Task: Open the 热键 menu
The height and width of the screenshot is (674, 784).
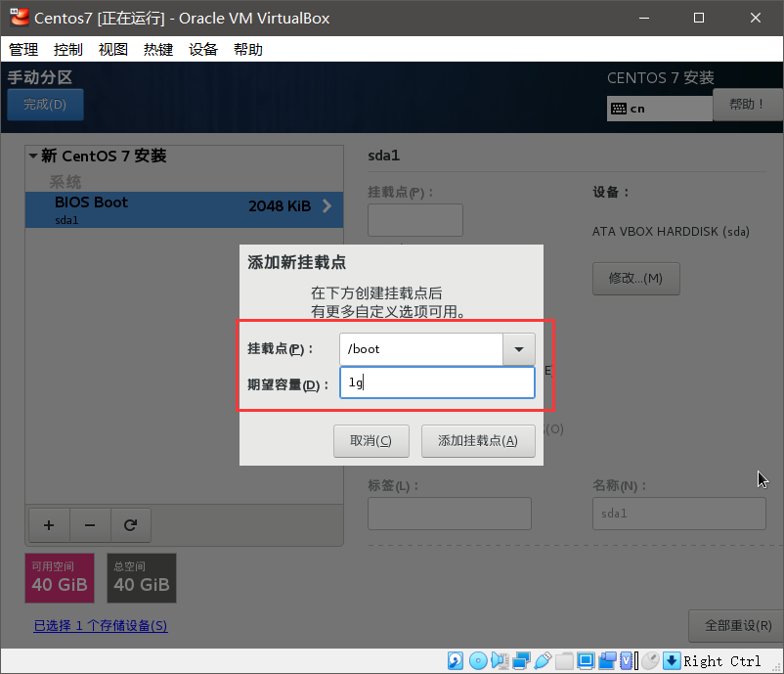Action: [157, 49]
